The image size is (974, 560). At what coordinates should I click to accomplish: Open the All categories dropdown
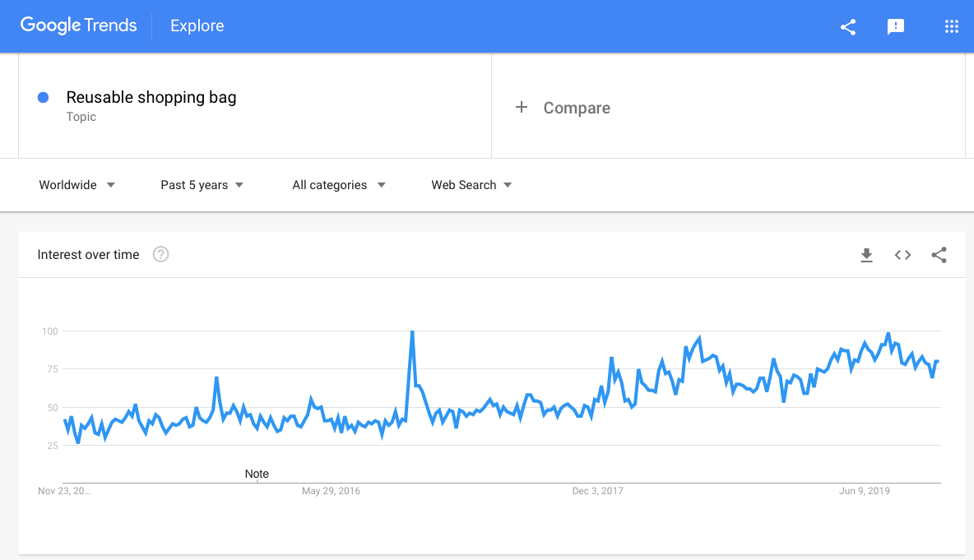[338, 185]
